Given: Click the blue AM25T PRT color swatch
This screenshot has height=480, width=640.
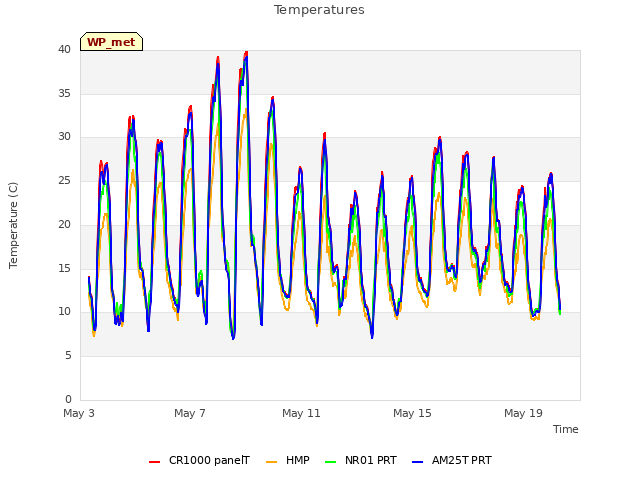Looking at the screenshot, I should click(x=418, y=462).
